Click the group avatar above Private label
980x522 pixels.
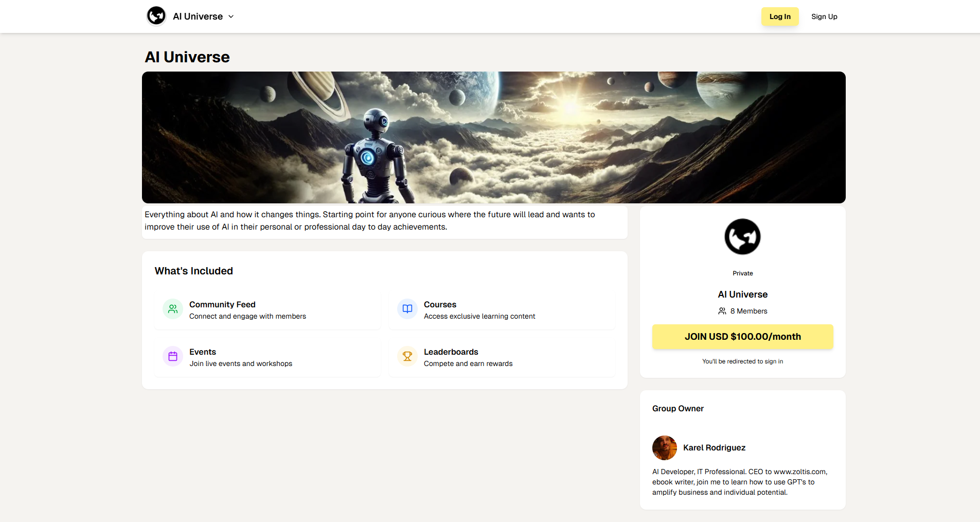pos(742,237)
